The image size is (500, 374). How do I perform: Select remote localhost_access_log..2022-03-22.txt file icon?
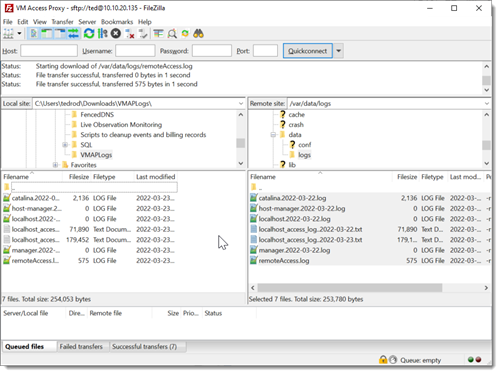pos(254,229)
